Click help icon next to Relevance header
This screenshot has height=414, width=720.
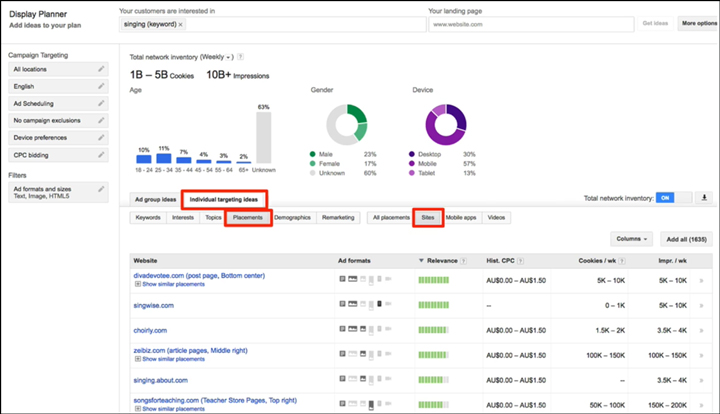[x=462, y=261]
